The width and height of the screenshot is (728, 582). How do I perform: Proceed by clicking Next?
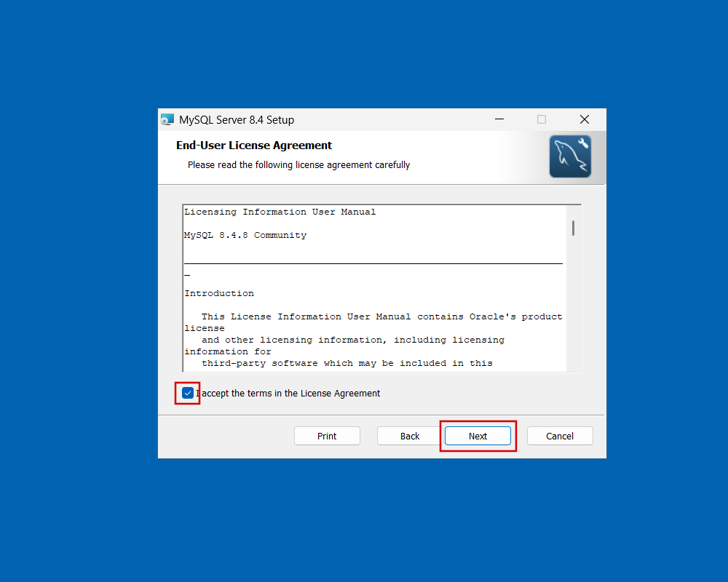(x=478, y=436)
